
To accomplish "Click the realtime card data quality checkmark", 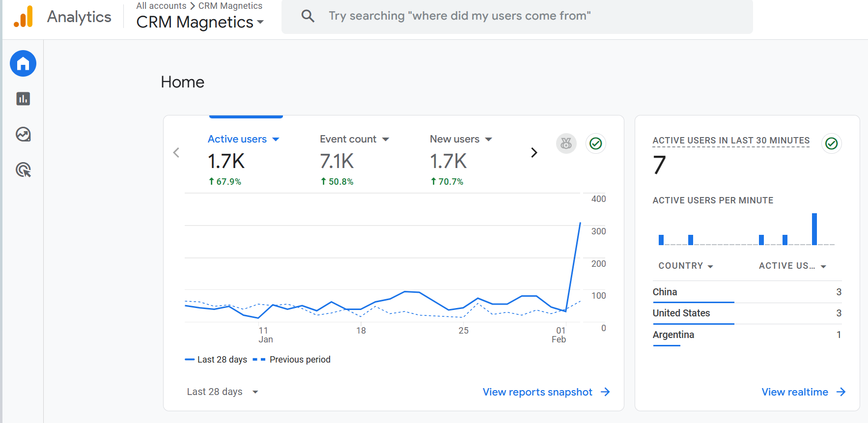I will [831, 143].
